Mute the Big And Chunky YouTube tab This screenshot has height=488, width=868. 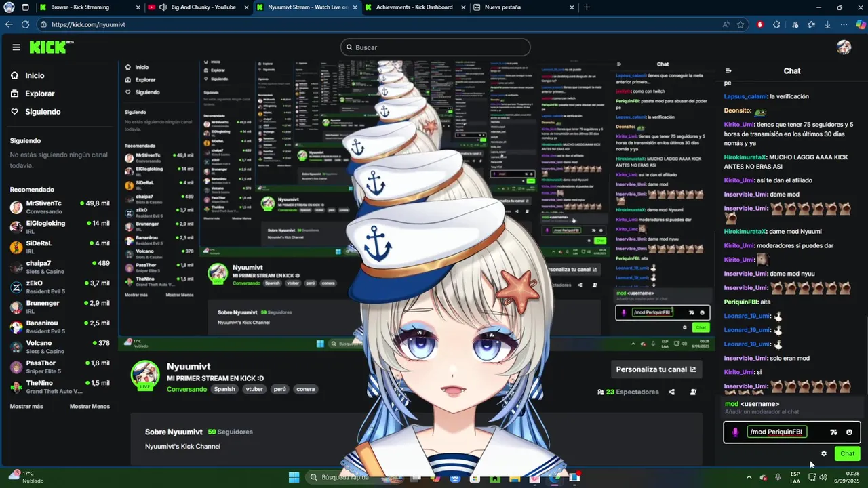(x=163, y=7)
